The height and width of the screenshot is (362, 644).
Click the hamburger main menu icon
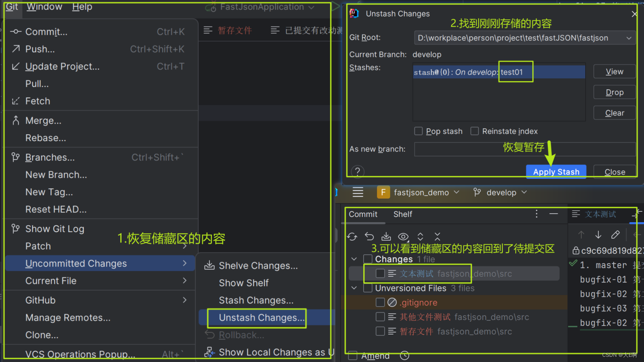point(358,192)
